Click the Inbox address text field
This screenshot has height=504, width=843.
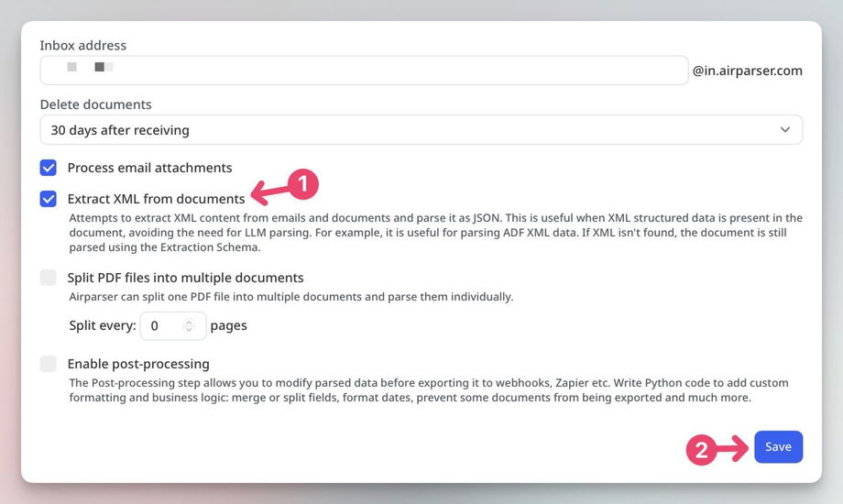point(364,71)
